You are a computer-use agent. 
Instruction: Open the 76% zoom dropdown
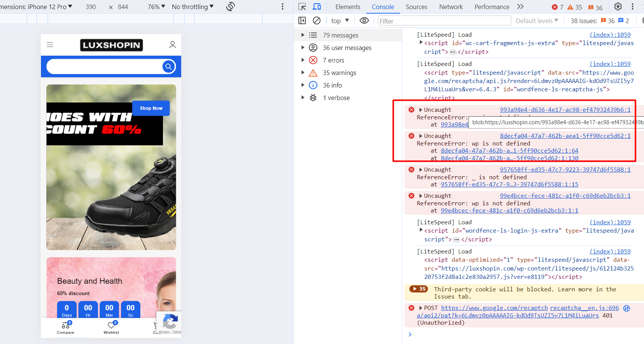click(156, 6)
